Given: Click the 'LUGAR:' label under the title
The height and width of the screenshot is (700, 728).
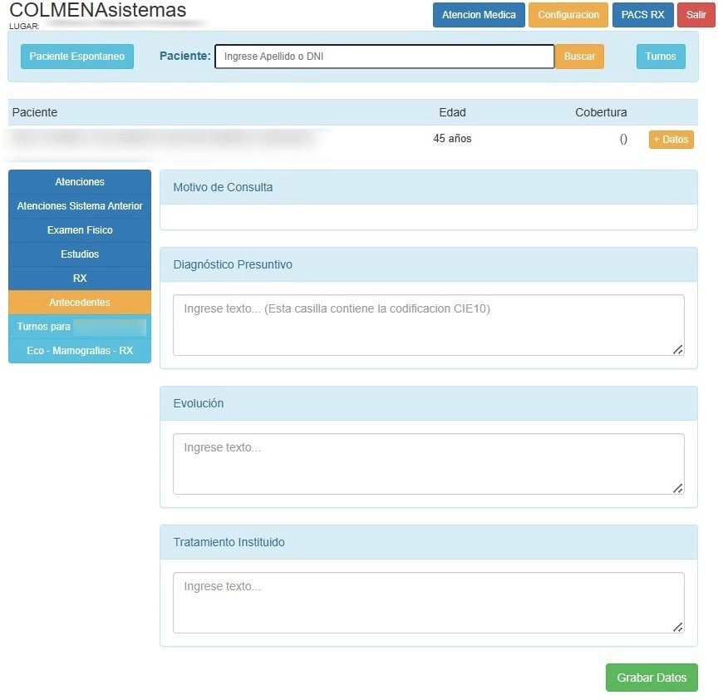Looking at the screenshot, I should (25, 27).
